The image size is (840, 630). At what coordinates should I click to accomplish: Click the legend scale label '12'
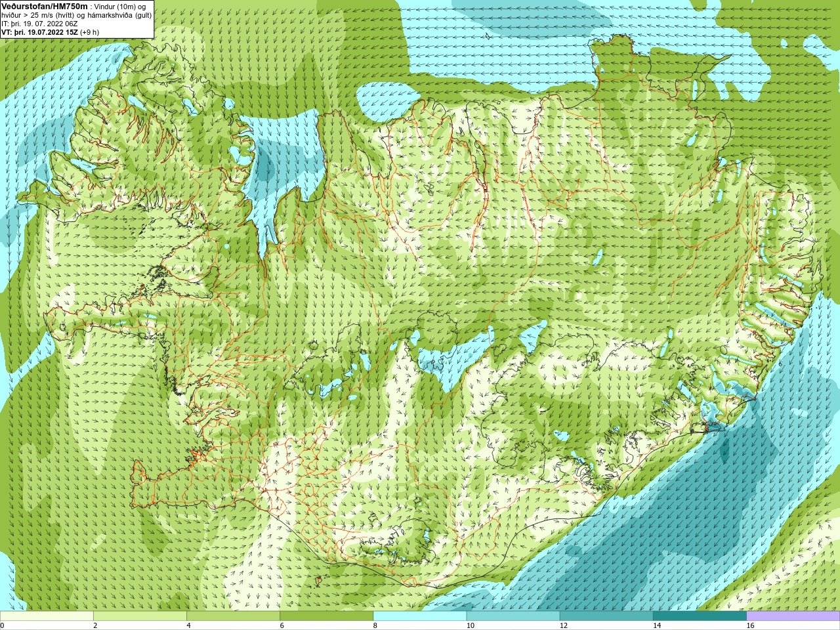pyautogui.click(x=563, y=625)
